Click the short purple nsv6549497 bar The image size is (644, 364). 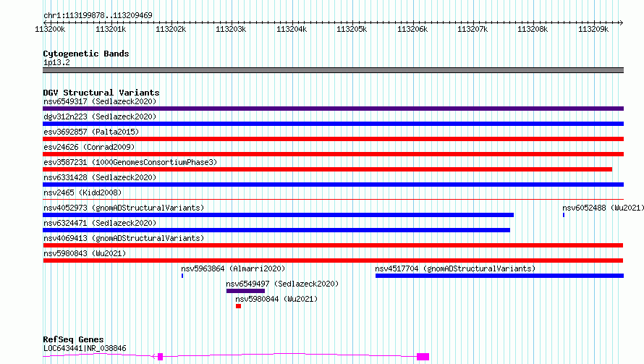coord(245,291)
